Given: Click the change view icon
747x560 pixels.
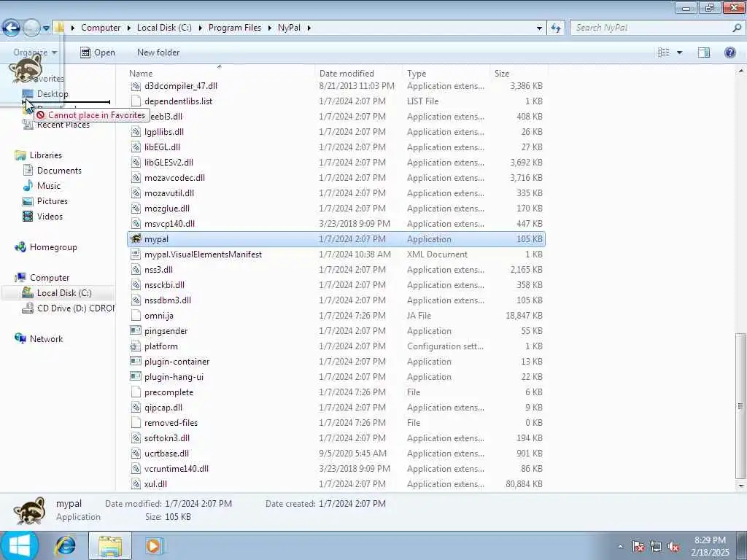Looking at the screenshot, I should pos(664,52).
